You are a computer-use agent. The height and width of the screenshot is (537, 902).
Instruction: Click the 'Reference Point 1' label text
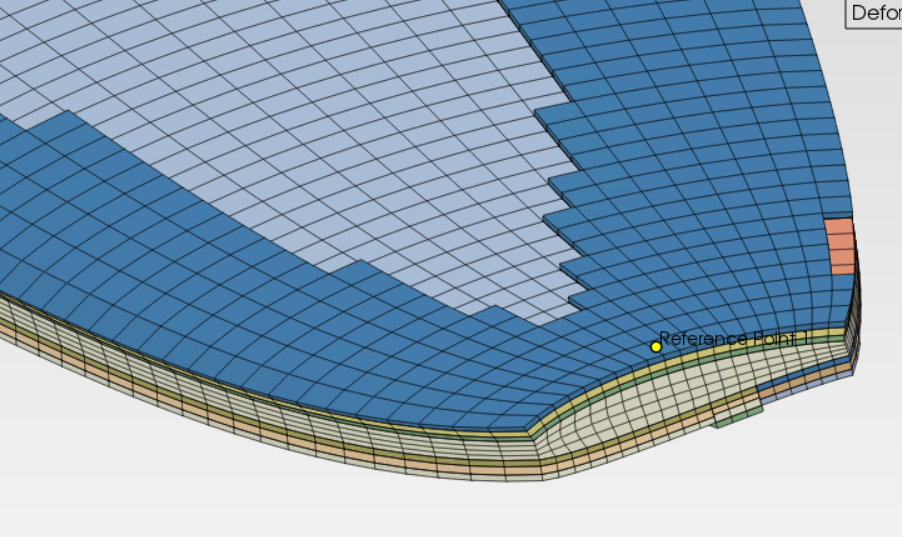point(733,338)
